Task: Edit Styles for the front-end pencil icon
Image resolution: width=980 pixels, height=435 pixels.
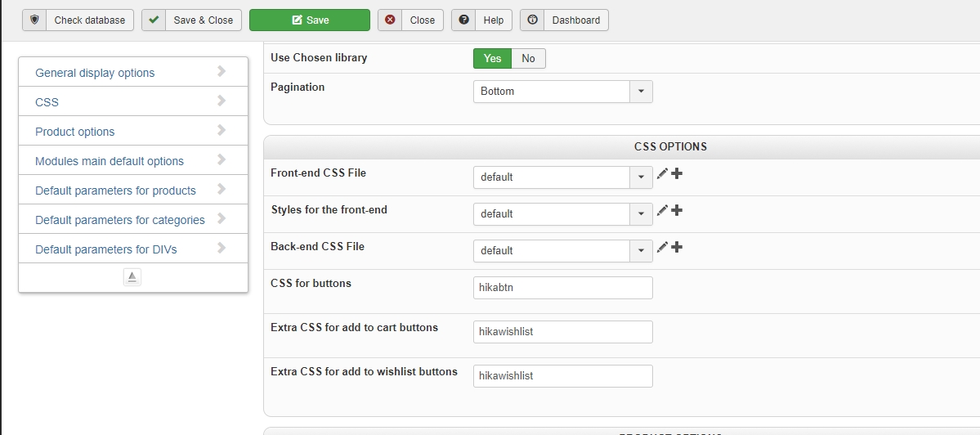Action: pos(662,211)
